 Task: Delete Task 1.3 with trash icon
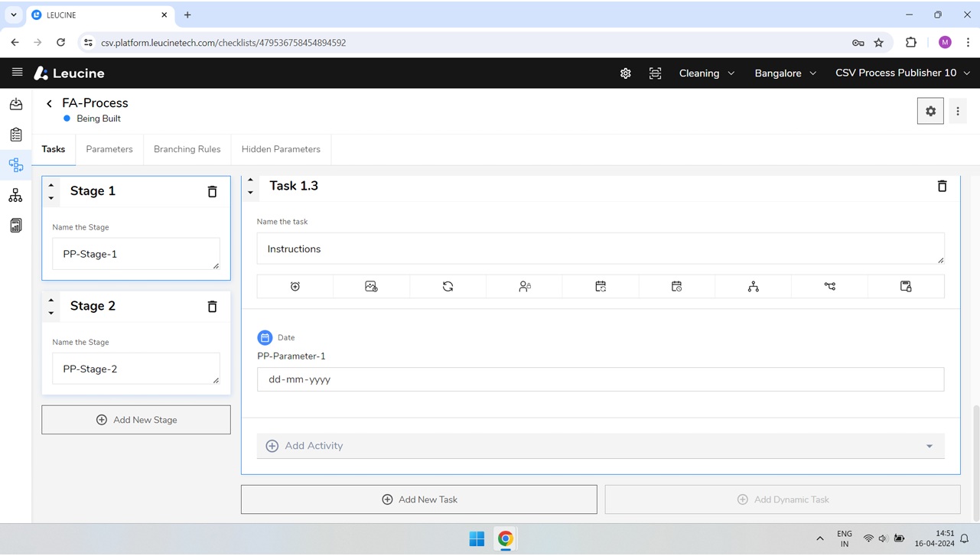pos(943,186)
